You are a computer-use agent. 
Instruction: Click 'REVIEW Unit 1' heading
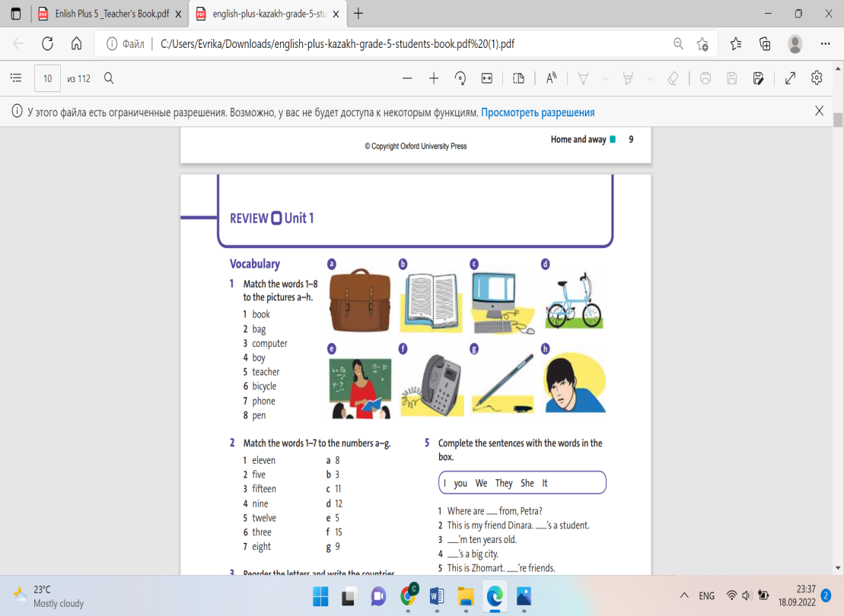click(x=272, y=218)
